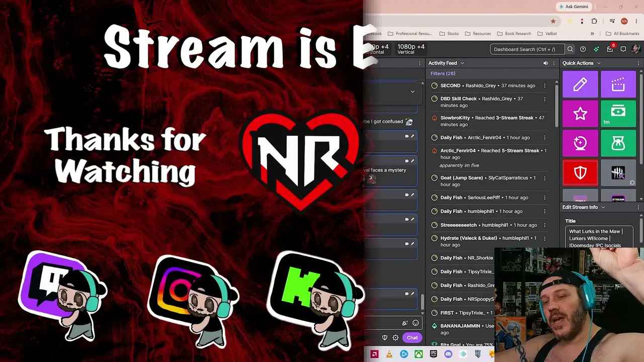Click the FIRST TipsyTrixie_ activity entry

462,313
